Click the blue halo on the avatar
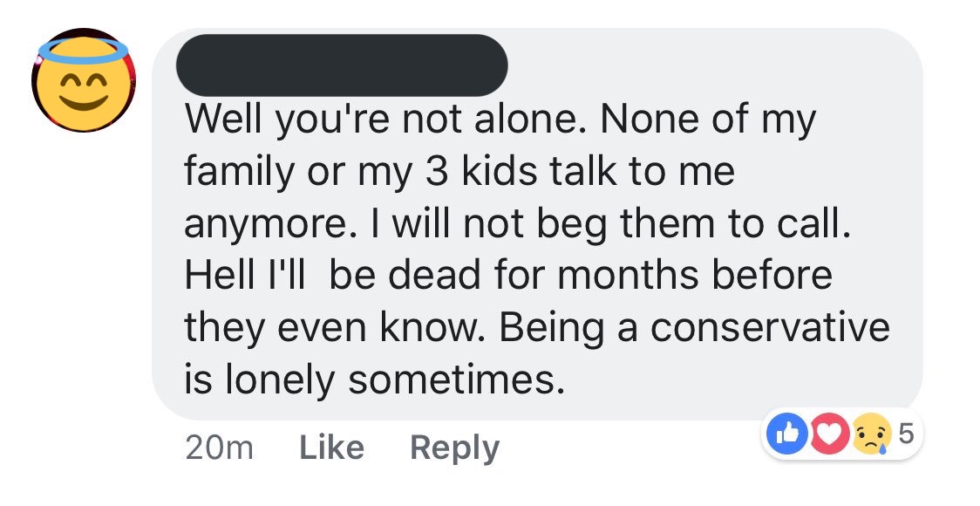This screenshot has height=506, width=980. (x=83, y=51)
